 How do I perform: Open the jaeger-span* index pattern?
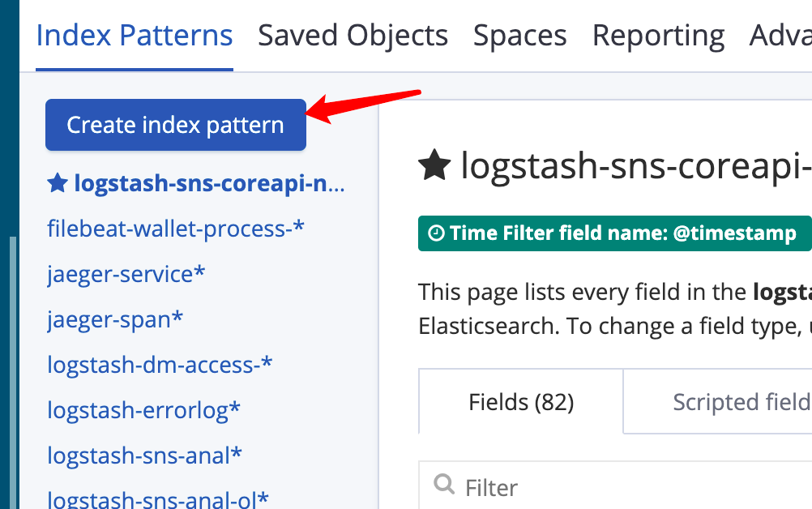coord(115,319)
